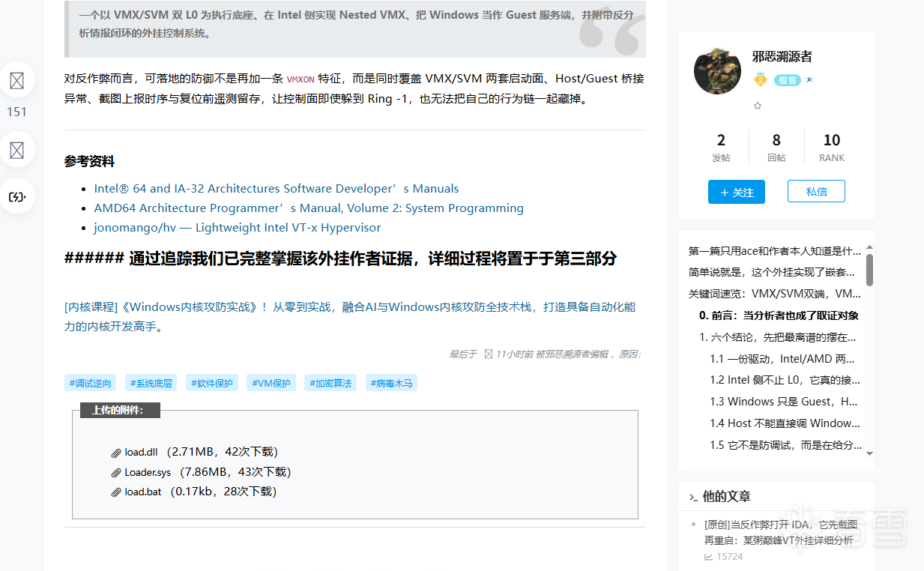Click the round button above the 151 count
The image size is (924, 571).
(x=16, y=80)
